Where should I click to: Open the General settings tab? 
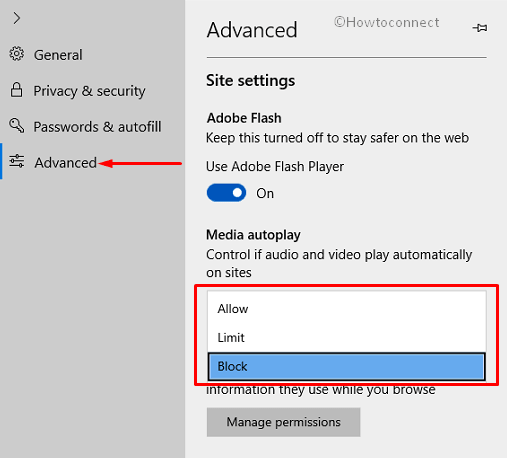tap(58, 55)
